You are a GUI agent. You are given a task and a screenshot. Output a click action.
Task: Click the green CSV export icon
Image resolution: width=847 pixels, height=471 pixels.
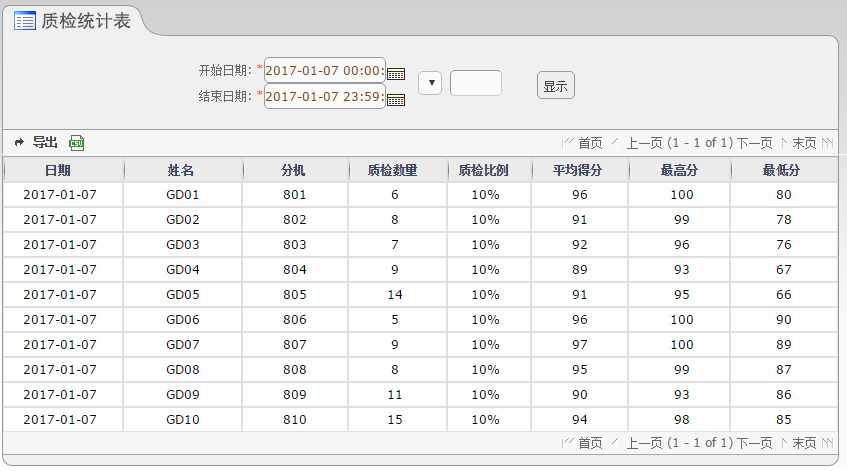[x=77, y=143]
